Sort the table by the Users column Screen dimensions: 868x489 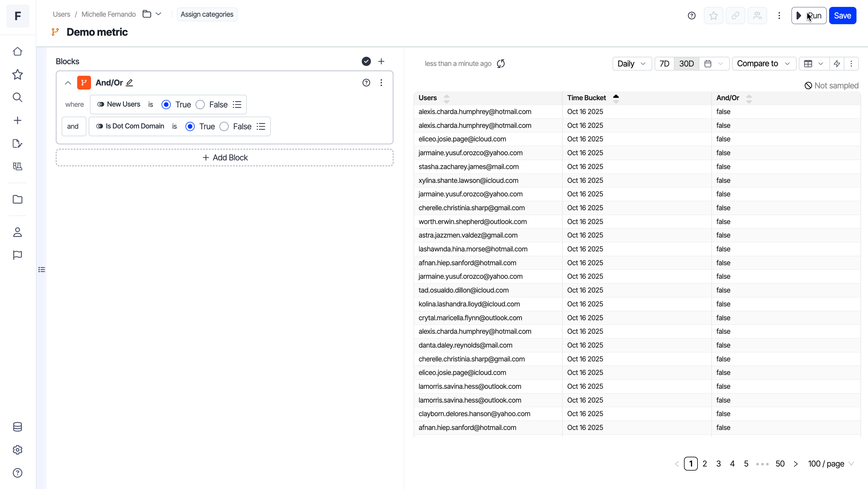446,98
